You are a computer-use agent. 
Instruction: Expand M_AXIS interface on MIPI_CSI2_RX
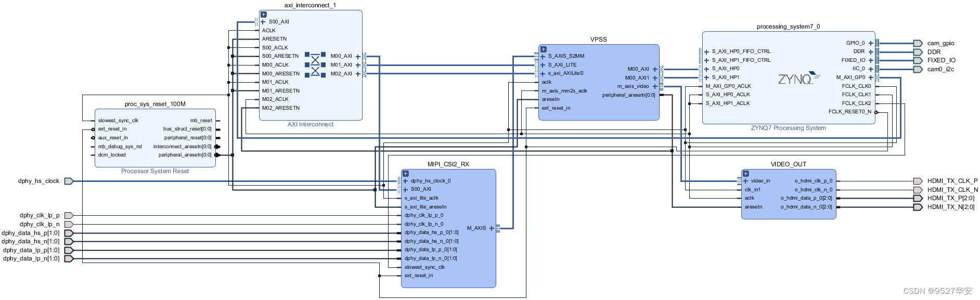pyautogui.click(x=492, y=228)
